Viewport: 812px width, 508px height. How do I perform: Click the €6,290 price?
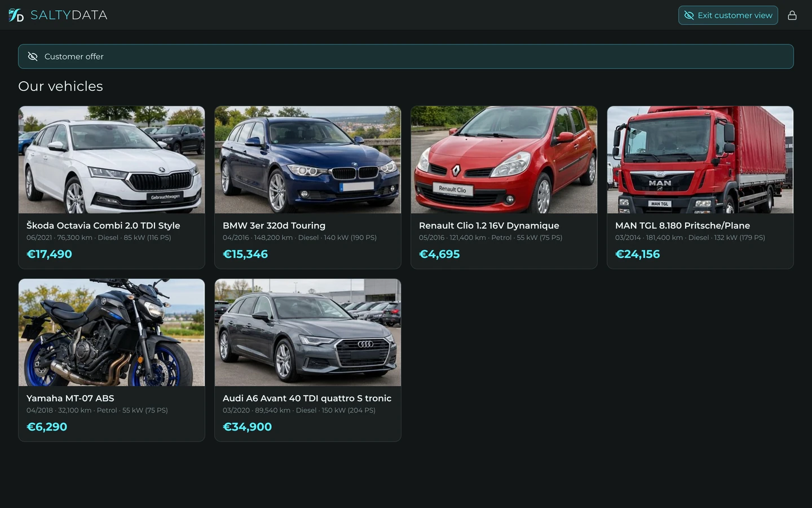47,427
